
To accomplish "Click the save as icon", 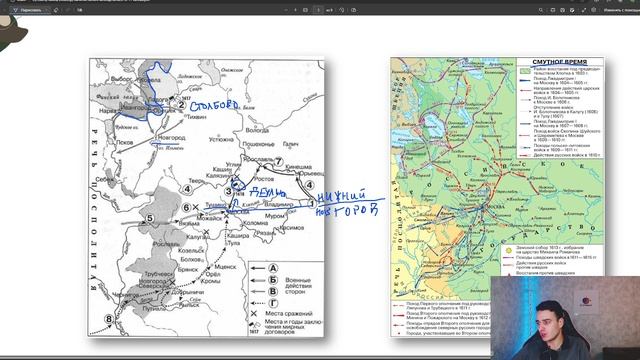I will point(572,10).
